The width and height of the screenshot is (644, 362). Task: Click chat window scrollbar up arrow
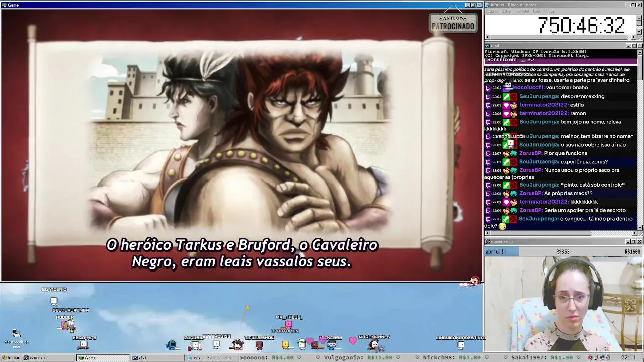tap(640, 52)
